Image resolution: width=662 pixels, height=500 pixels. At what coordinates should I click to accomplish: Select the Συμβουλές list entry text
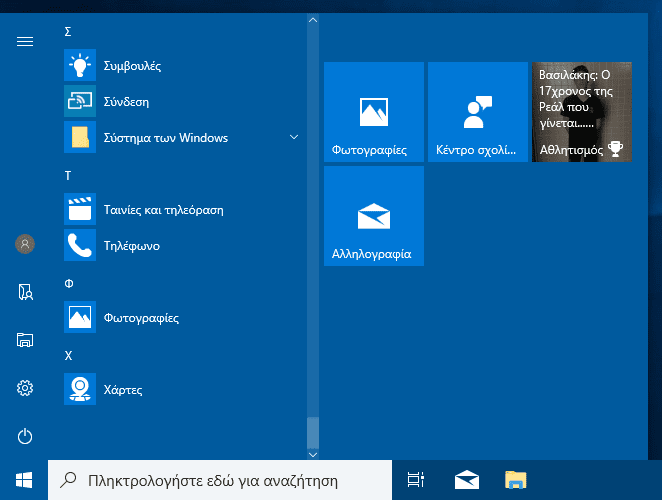133,66
